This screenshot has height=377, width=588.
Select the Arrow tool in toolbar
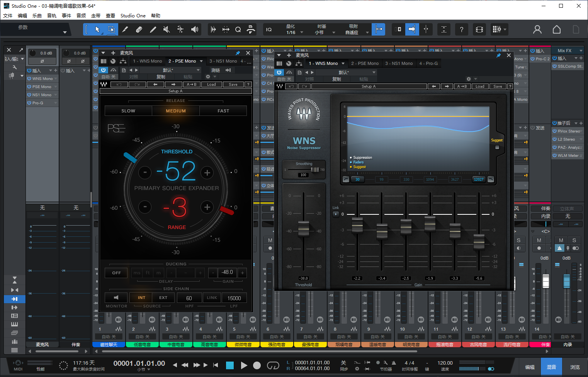[97, 29]
